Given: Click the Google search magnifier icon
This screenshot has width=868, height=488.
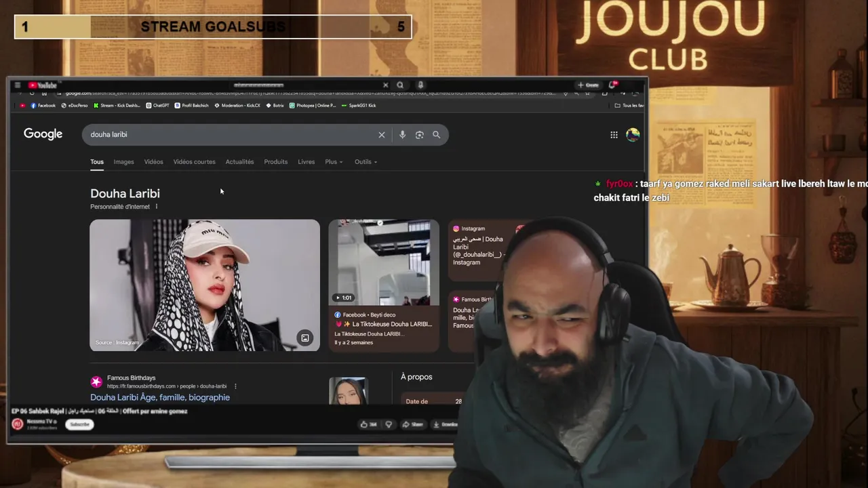Looking at the screenshot, I should [436, 135].
